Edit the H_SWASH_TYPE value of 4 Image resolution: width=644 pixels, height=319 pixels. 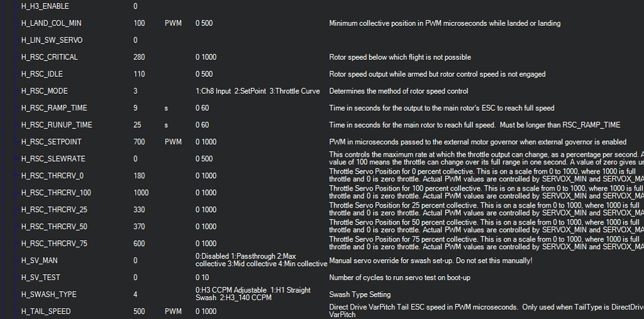pos(135,294)
